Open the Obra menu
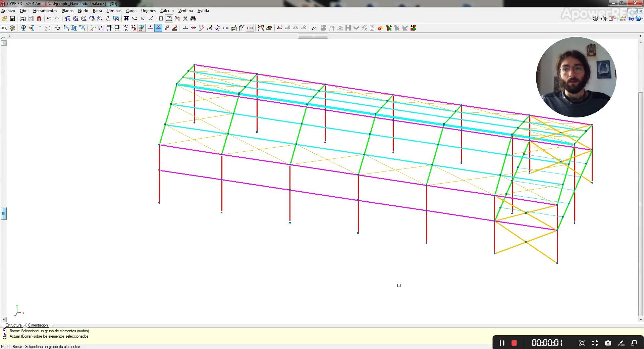This screenshot has width=644, height=349. (24, 11)
